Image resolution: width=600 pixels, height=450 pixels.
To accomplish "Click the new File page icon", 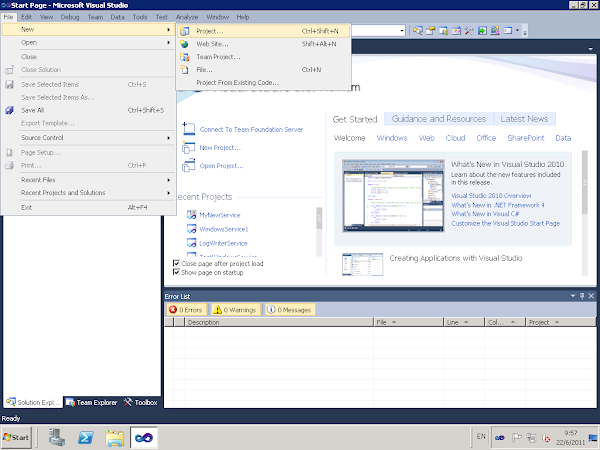I will point(185,70).
